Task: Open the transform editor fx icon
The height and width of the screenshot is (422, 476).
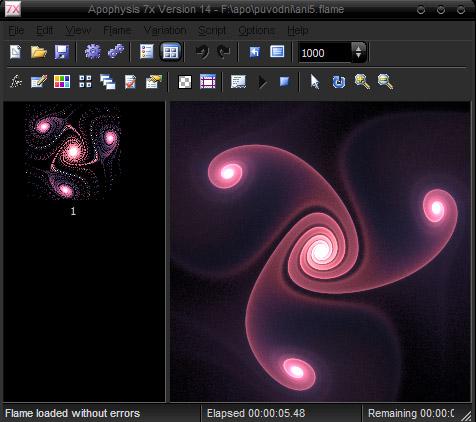Action: pyautogui.click(x=16, y=82)
